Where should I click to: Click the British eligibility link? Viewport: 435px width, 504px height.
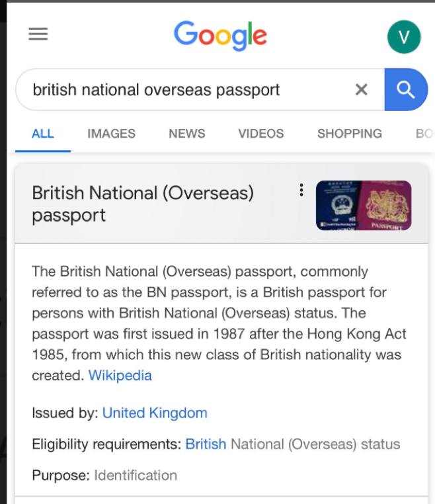point(206,444)
